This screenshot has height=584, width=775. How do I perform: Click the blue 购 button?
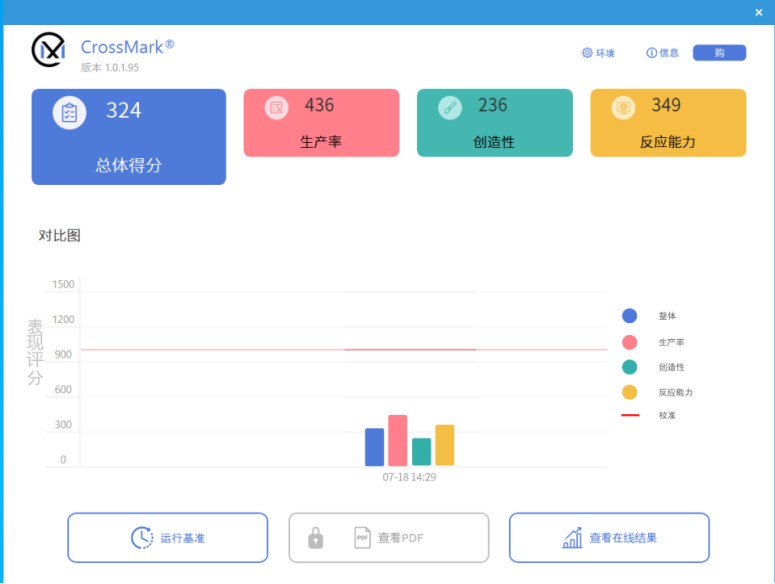click(x=719, y=53)
